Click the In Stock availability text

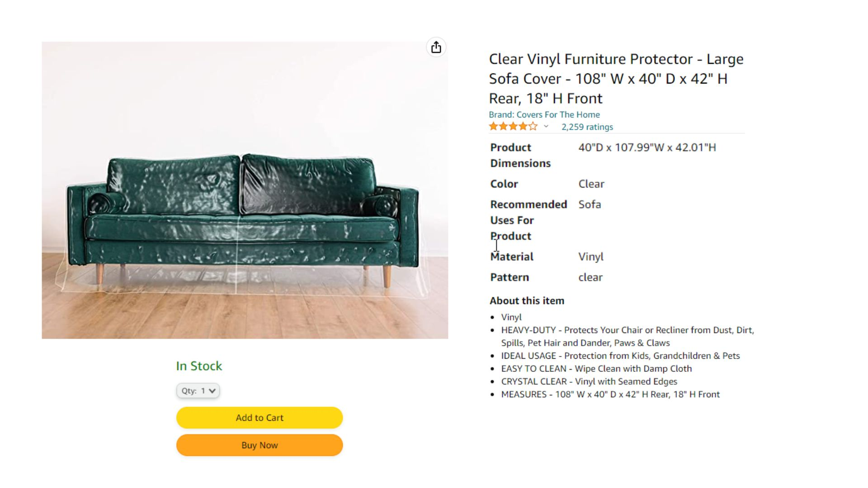click(199, 366)
